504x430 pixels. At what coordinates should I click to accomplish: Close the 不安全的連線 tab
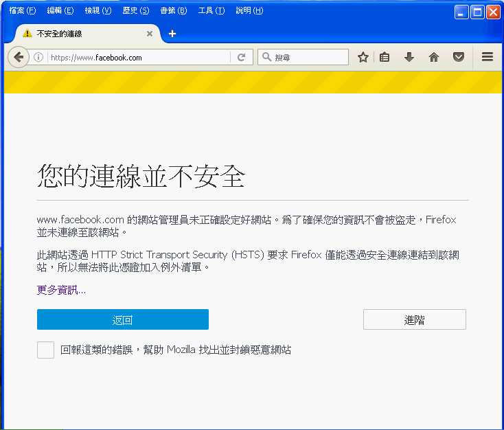coord(150,34)
